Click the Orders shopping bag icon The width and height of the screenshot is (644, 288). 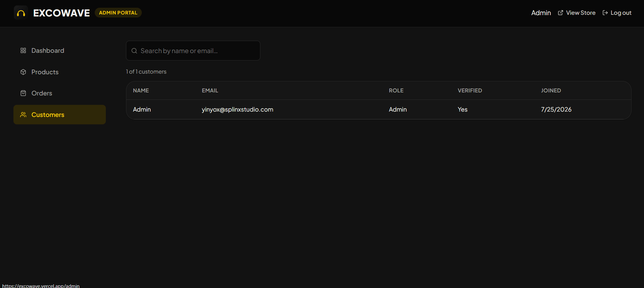(23, 93)
